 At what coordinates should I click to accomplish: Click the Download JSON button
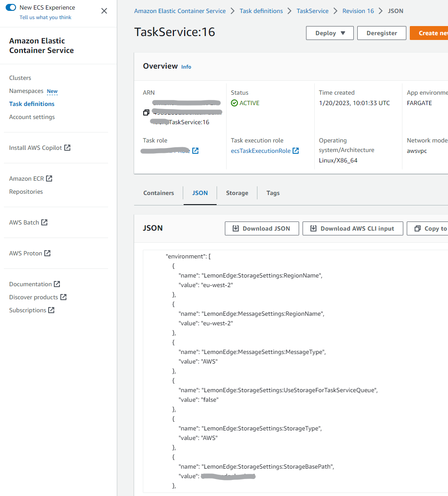(x=262, y=228)
